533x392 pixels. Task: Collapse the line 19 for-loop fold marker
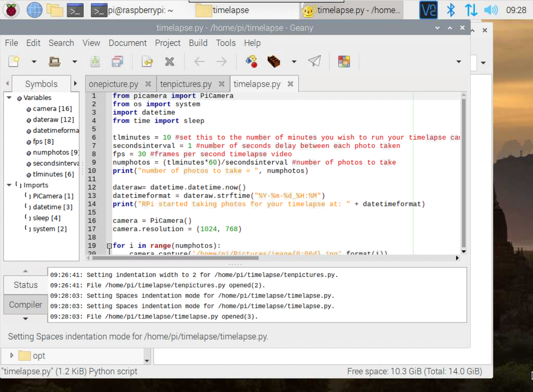pyautogui.click(x=109, y=246)
